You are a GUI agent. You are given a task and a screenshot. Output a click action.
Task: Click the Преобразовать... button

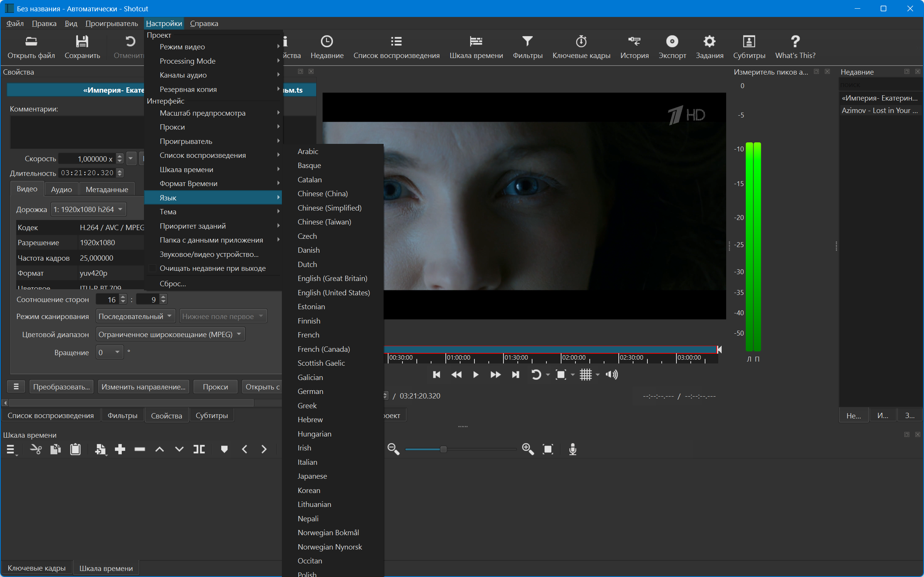[61, 387]
